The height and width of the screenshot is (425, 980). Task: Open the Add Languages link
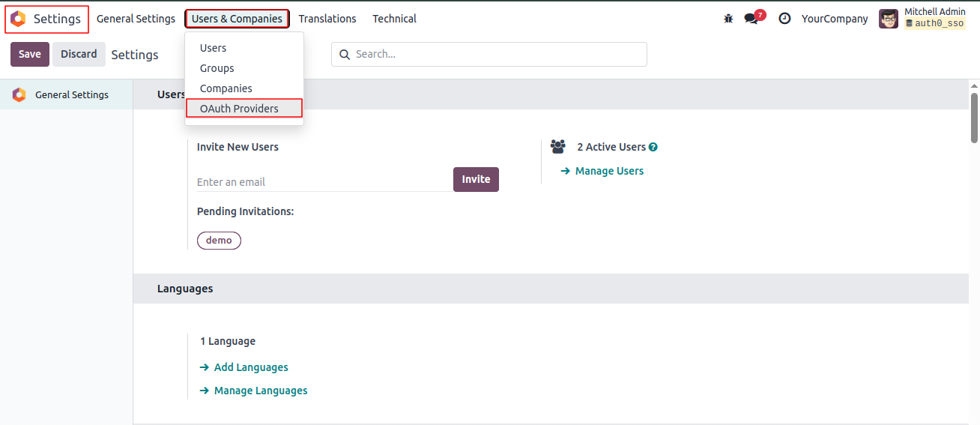[x=251, y=367]
